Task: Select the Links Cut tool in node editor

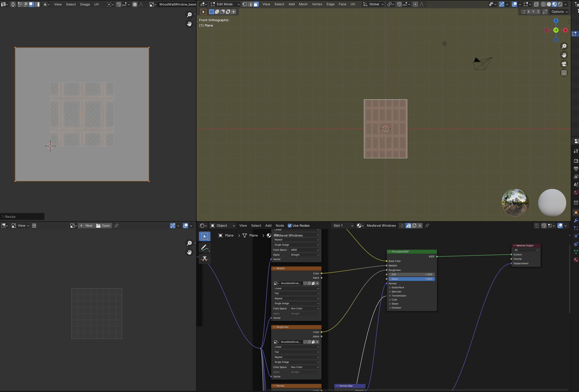Action: [204, 259]
